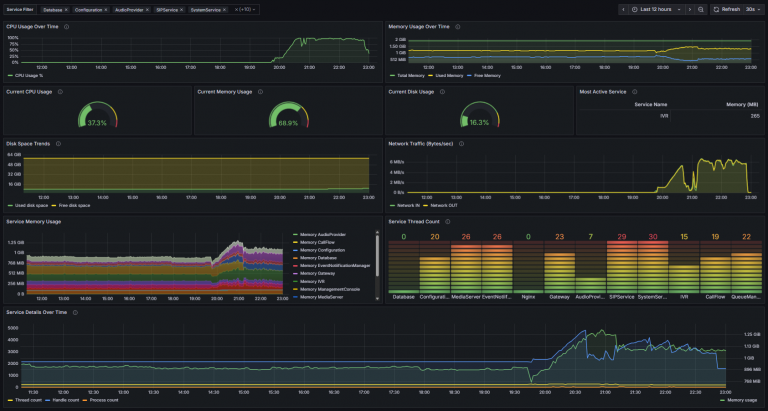Click info icon beside Service Thread Count
Viewport: 768px width, 411px height.
(448, 221)
